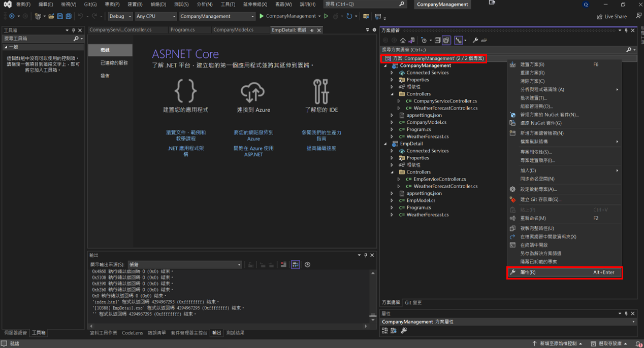Open the Git(G) menu
This screenshot has height=348, width=644.
coord(90,4)
